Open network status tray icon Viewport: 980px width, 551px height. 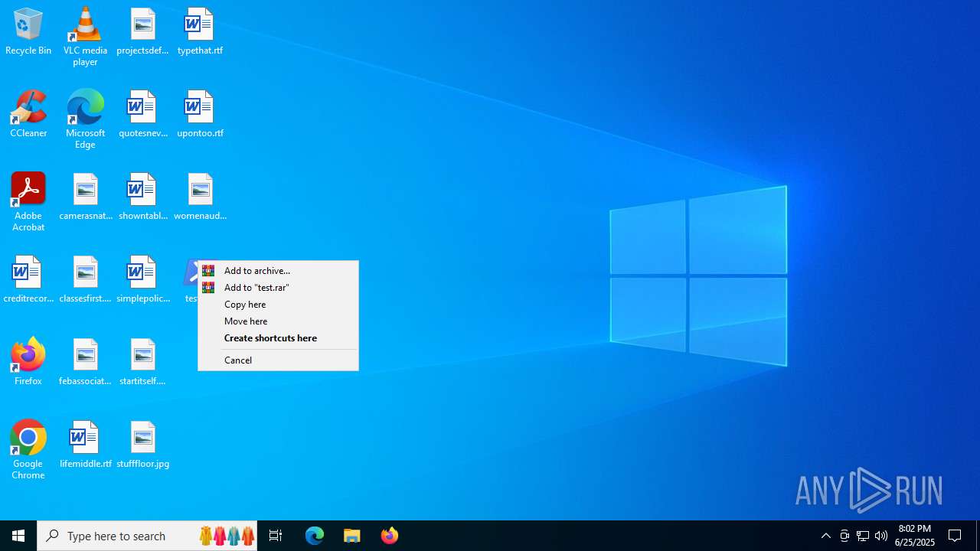(x=863, y=536)
